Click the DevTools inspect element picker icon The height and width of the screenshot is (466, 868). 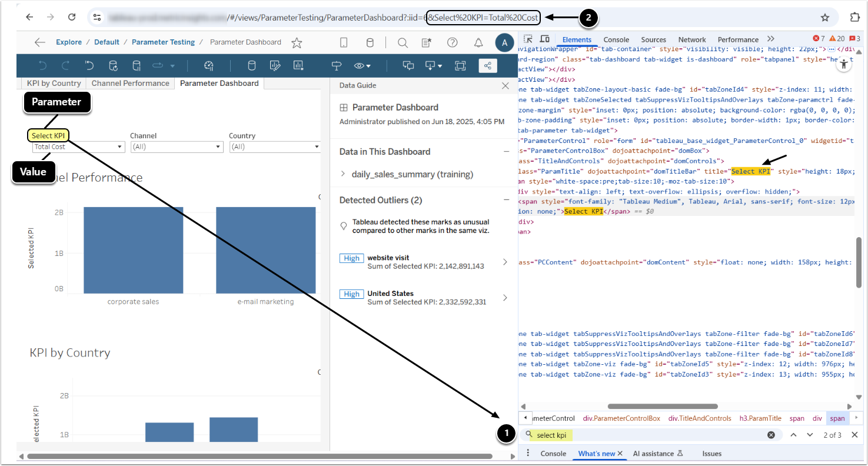(528, 39)
